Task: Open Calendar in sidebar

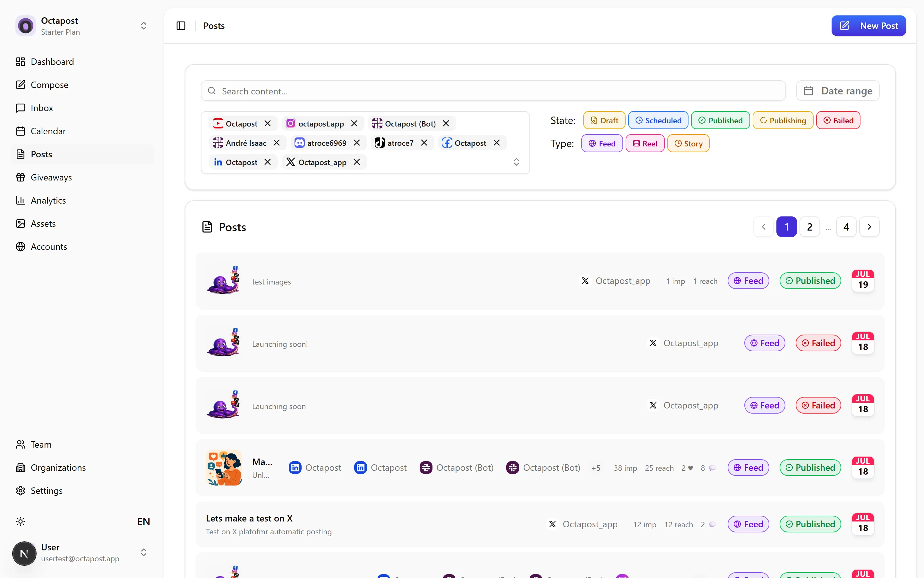Action: [82, 131]
